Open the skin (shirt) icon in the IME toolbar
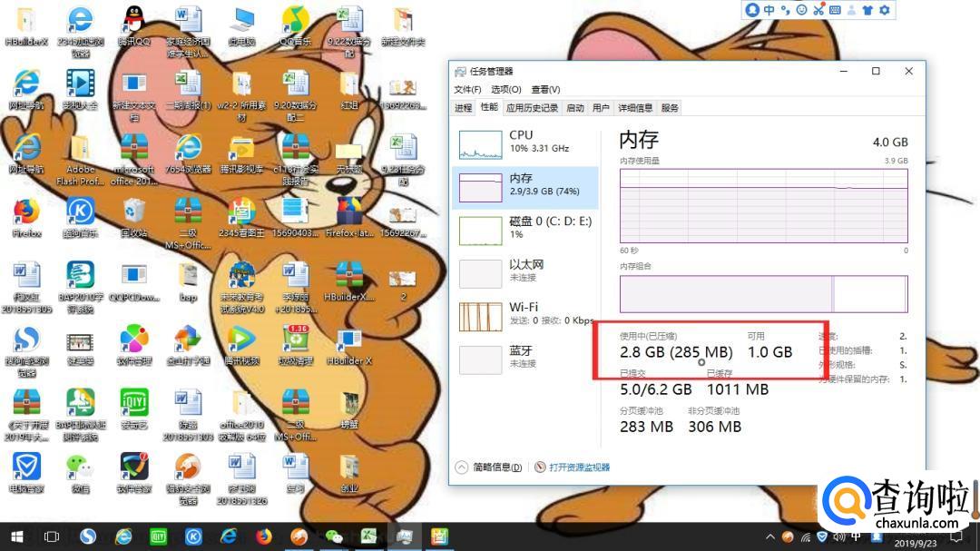980x551 pixels. pyautogui.click(x=867, y=10)
